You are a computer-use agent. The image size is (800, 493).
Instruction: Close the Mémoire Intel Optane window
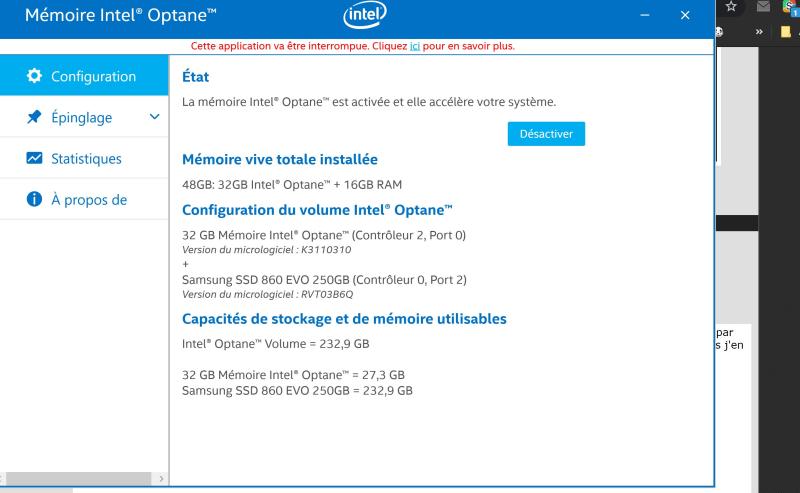[685, 16]
